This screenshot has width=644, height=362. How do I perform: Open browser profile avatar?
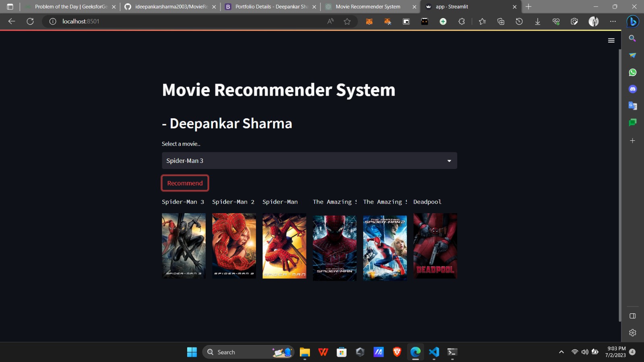(594, 21)
